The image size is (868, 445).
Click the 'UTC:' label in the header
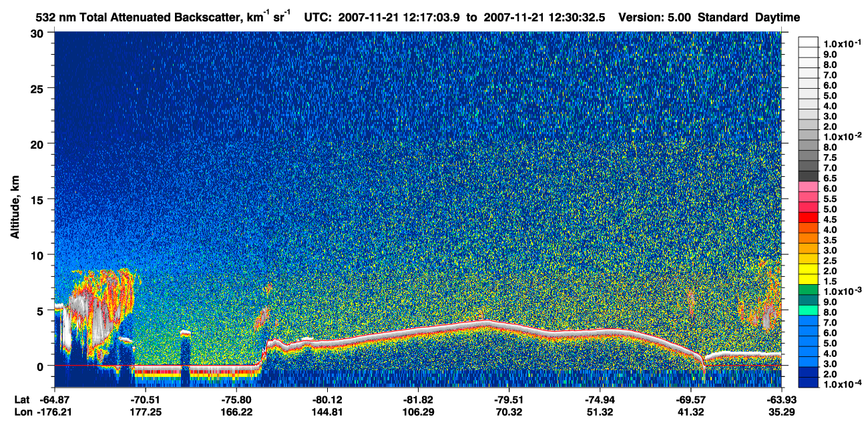(318, 17)
